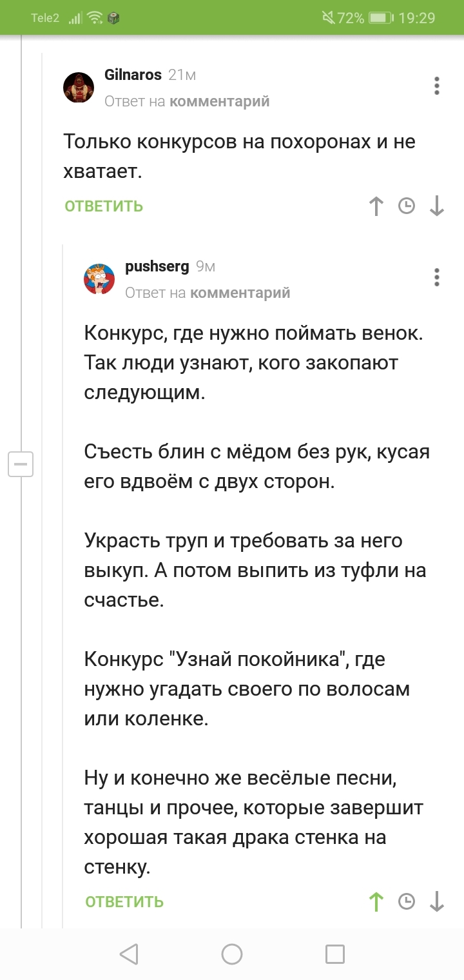Image resolution: width=464 pixels, height=980 pixels.
Task: Collapse the comment thread with minus button
Action: tap(20, 464)
